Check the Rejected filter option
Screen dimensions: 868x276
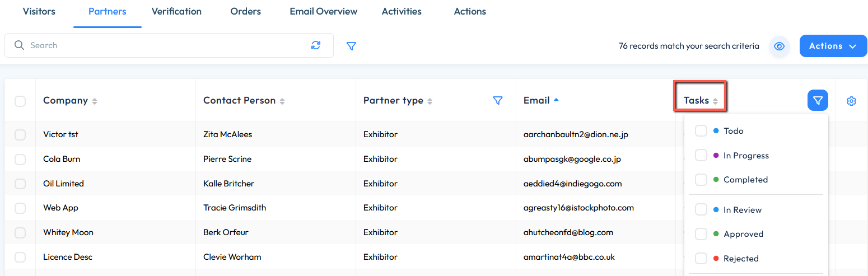pos(701,259)
